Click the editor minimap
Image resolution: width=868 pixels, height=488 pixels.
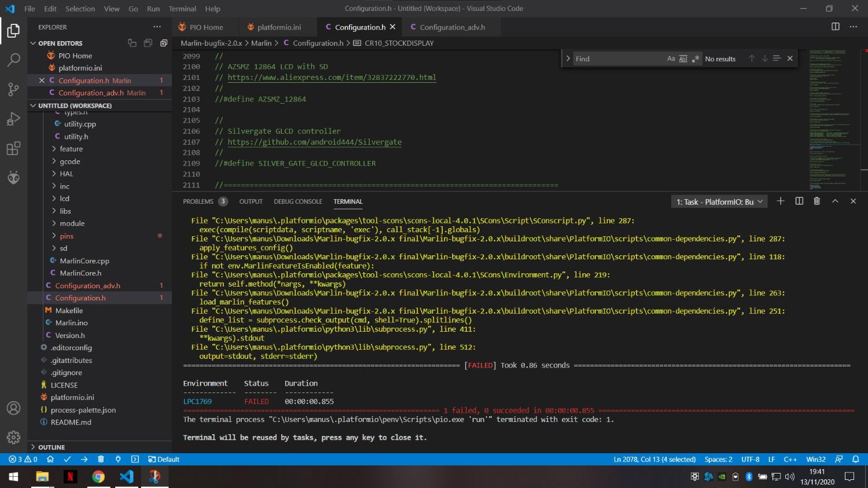point(836,120)
